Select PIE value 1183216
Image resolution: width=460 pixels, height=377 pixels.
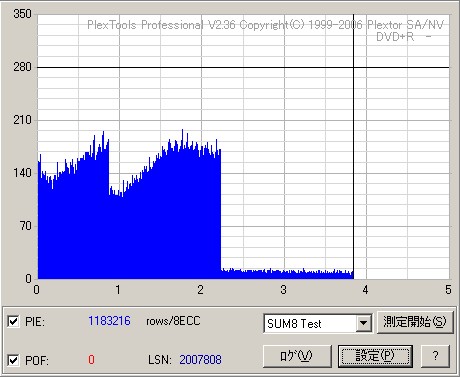[109, 321]
